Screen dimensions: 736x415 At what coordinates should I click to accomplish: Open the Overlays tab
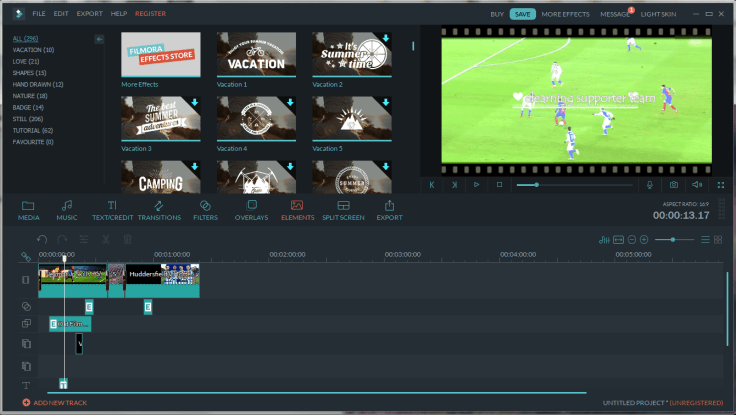click(x=251, y=210)
